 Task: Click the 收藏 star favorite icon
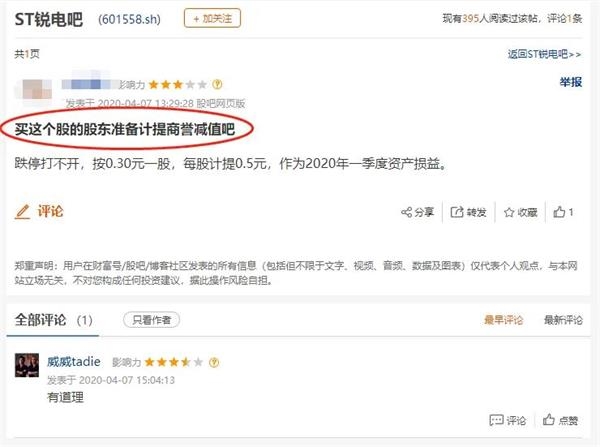[509, 212]
